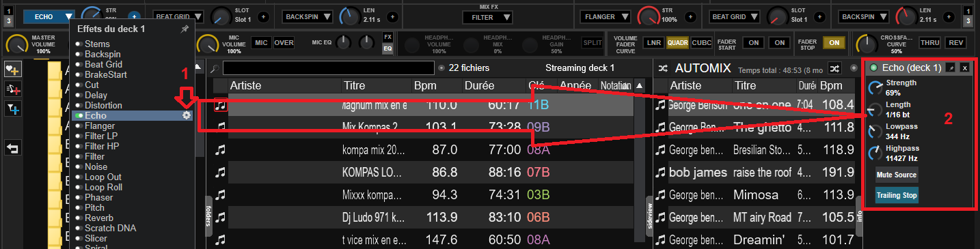Click the Echo Strength 69% knob
Screen dimensions: 980x249
pyautogui.click(x=875, y=87)
